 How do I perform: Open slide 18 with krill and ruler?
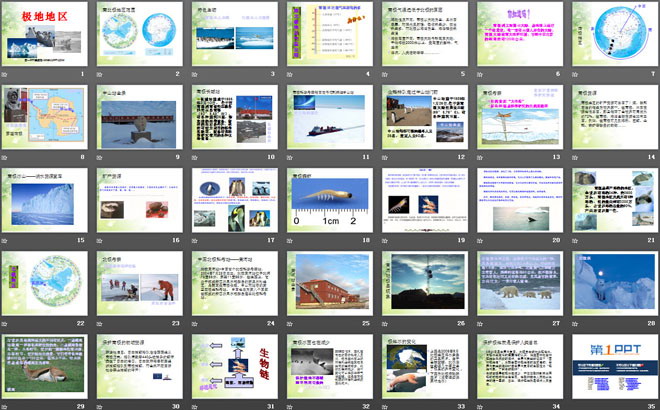coord(328,203)
